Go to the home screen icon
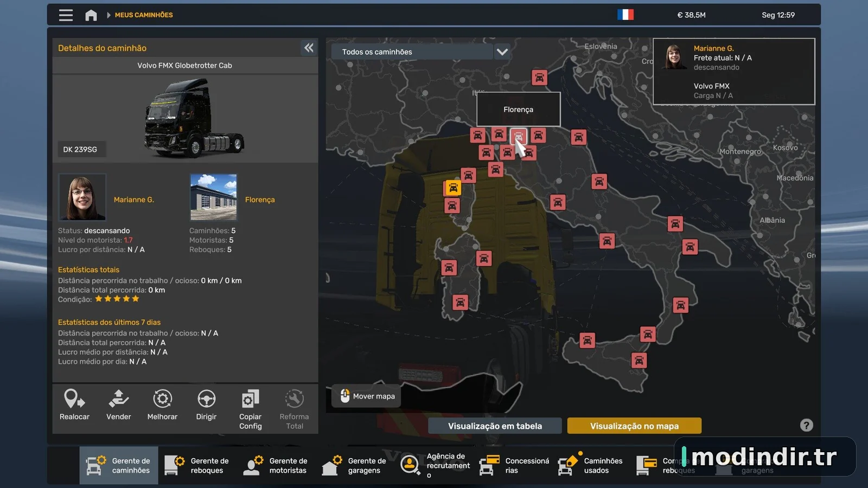The width and height of the screenshot is (868, 488). 91,15
